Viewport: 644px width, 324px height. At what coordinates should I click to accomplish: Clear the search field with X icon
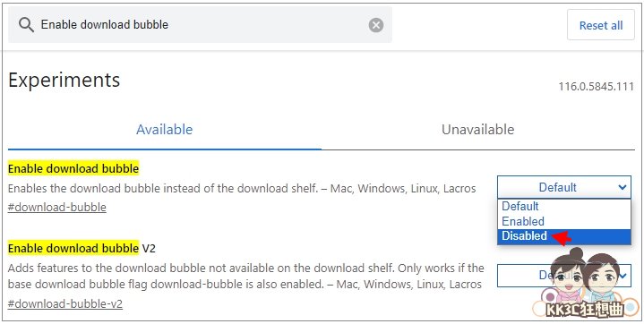point(376,25)
